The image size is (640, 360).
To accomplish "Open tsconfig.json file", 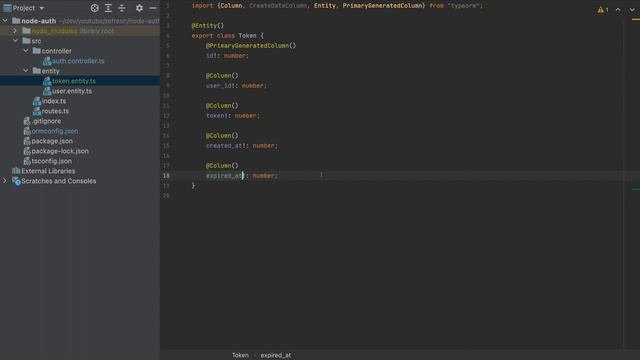I will tap(51, 161).
